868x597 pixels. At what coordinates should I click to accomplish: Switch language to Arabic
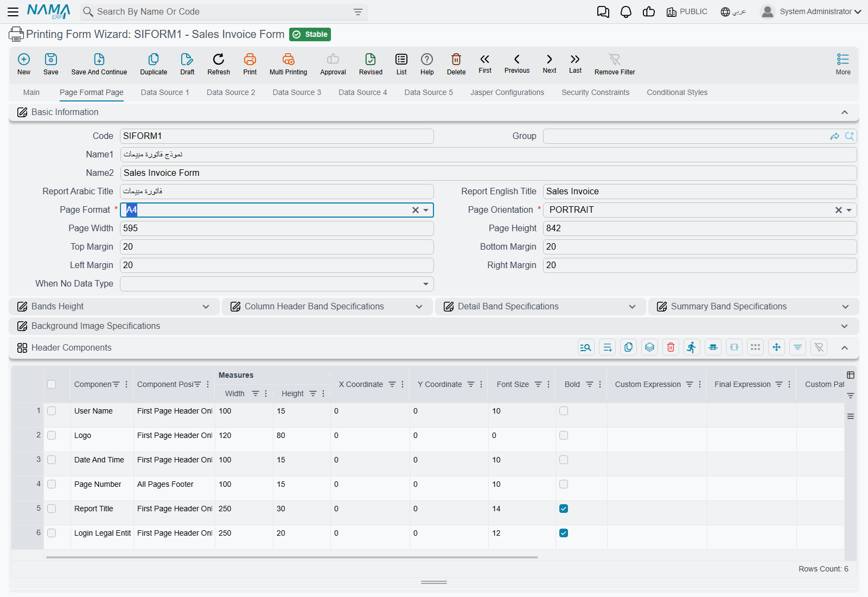[x=733, y=11]
